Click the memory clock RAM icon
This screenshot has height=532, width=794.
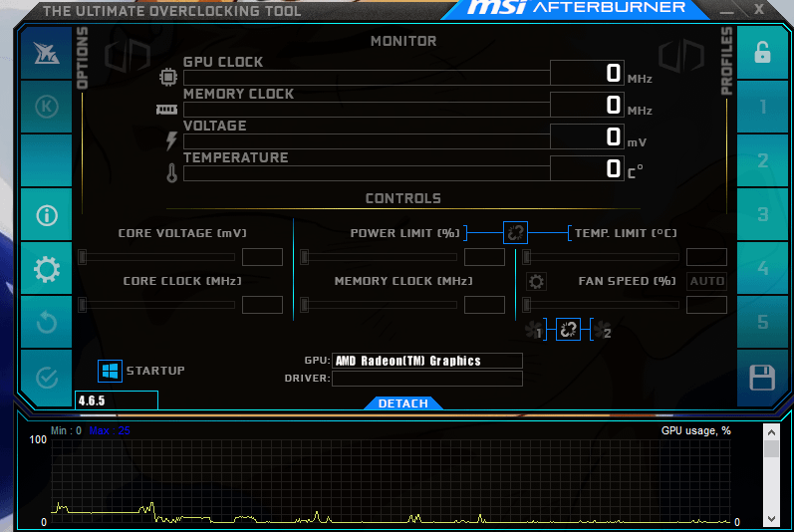[x=166, y=110]
